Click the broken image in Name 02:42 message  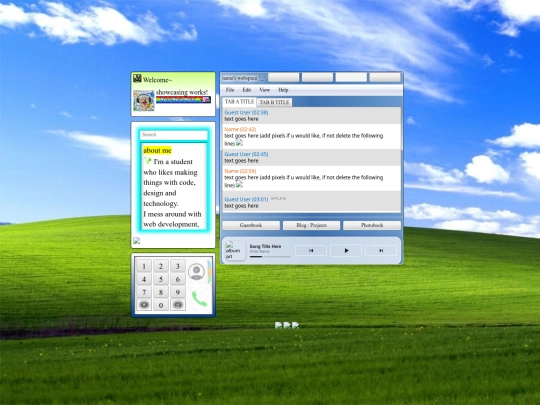(239, 143)
